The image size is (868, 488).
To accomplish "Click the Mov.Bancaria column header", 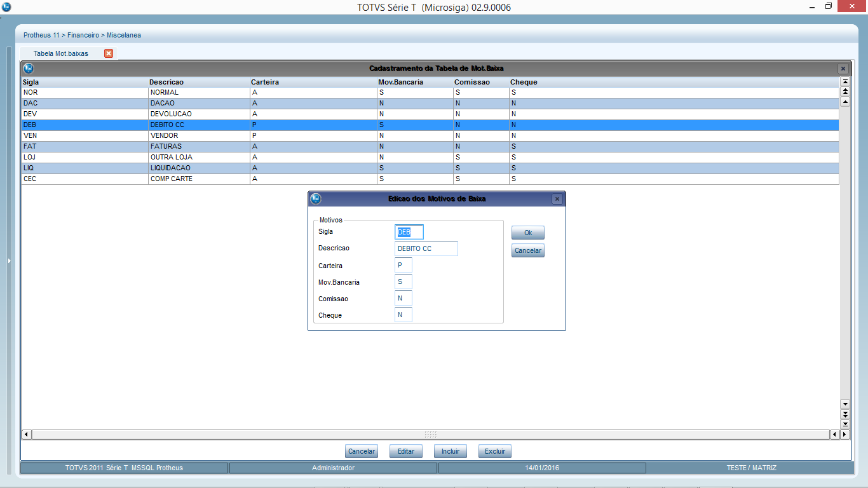I will tap(414, 82).
